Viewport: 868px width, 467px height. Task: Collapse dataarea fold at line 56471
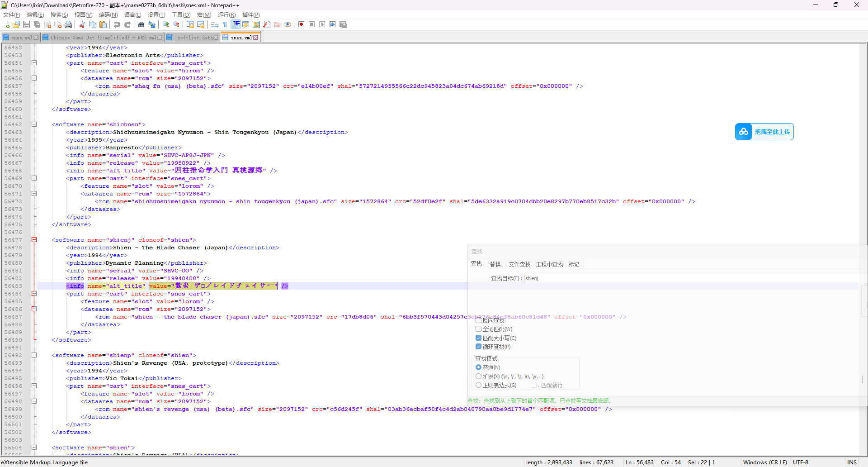(x=34, y=194)
